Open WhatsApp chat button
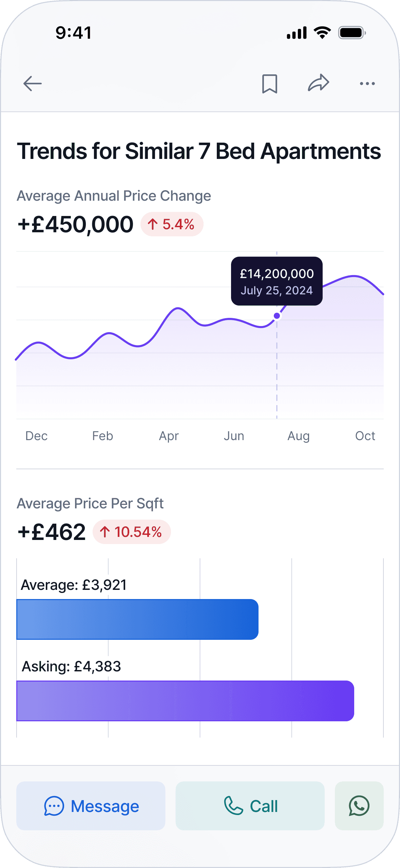400x868 pixels. point(359,806)
